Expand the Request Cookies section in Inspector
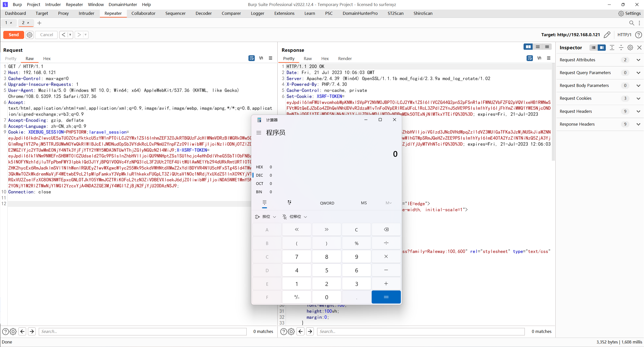Image resolution: width=644 pixels, height=347 pixels. click(x=638, y=98)
